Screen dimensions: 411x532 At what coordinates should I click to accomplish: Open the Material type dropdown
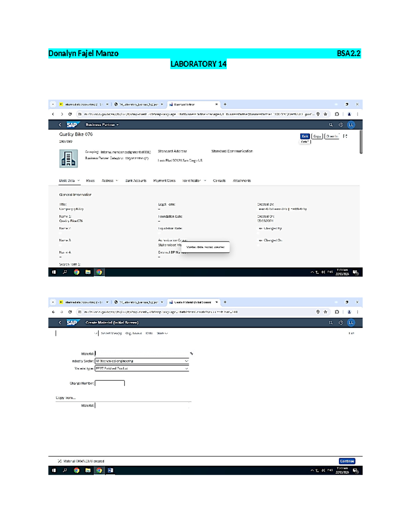186,369
